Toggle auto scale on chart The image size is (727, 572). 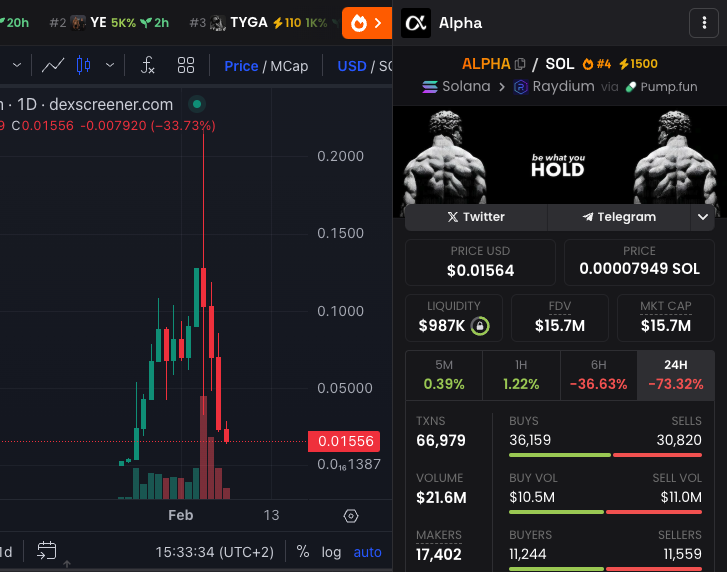(x=367, y=552)
